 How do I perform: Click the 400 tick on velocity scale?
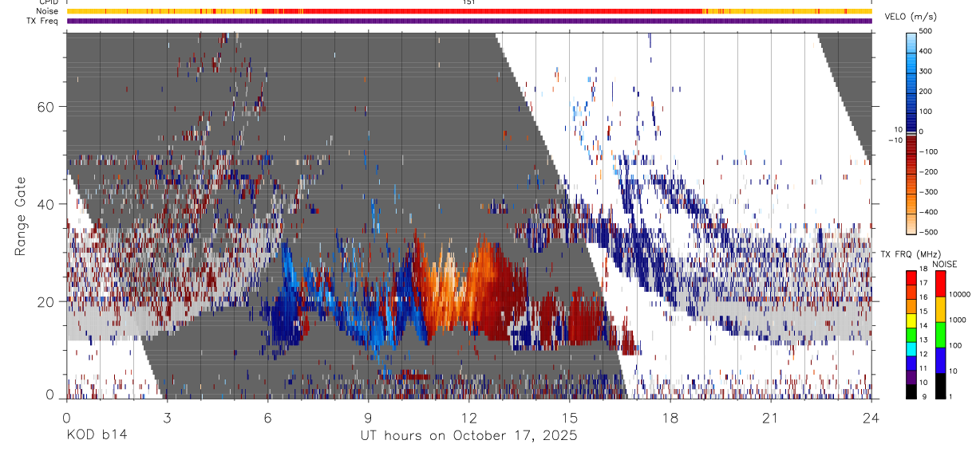927,51
